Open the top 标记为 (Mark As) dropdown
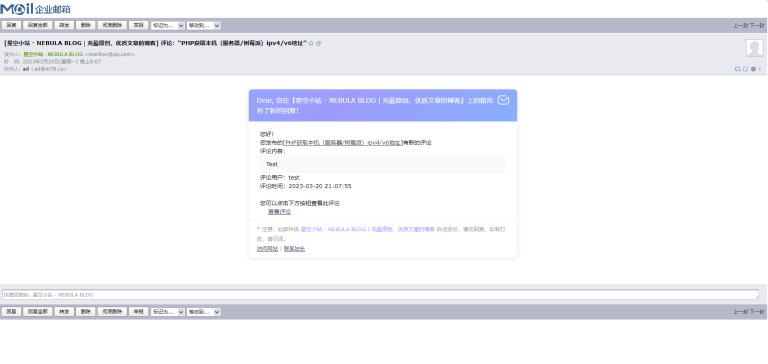The width and height of the screenshot is (768, 364). [x=168, y=25]
